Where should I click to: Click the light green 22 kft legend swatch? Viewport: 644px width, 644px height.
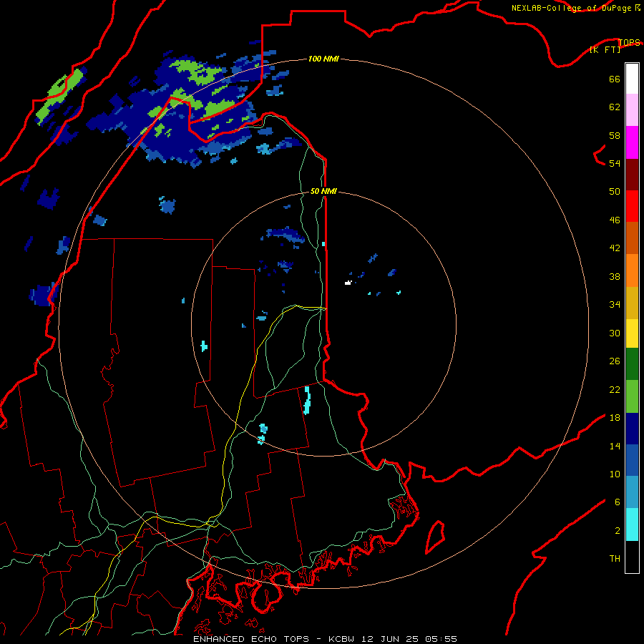tap(632, 396)
